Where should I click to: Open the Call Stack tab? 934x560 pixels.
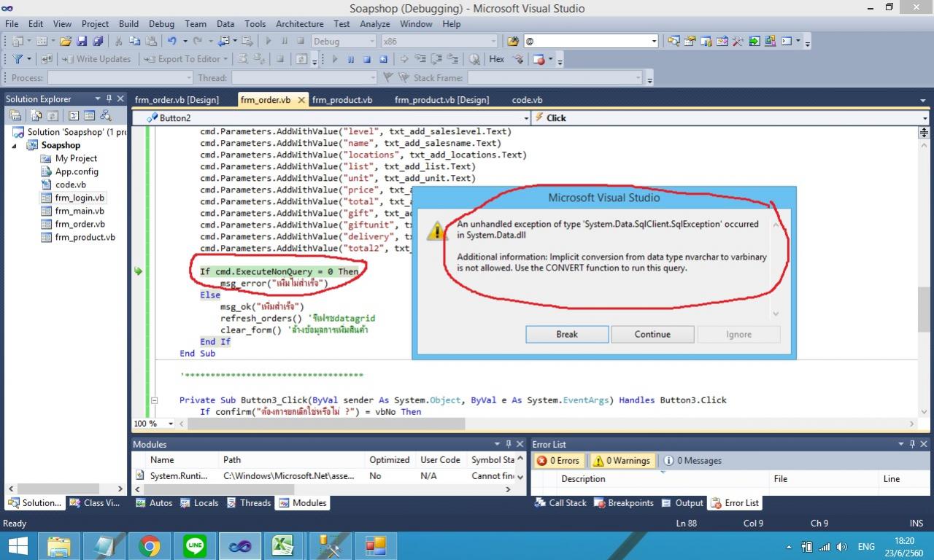560,503
